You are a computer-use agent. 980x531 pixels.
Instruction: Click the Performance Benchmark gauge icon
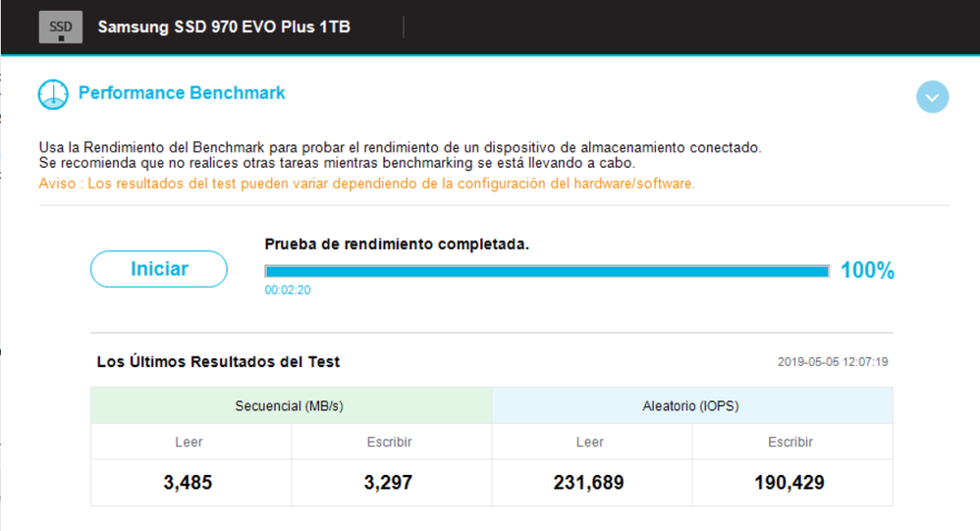click(x=53, y=94)
